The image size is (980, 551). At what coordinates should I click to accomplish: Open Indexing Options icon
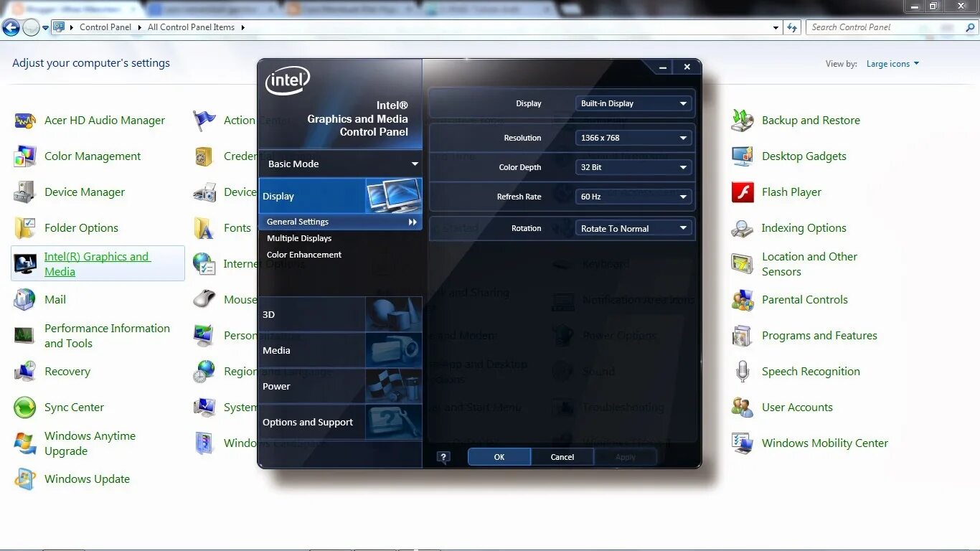743,228
